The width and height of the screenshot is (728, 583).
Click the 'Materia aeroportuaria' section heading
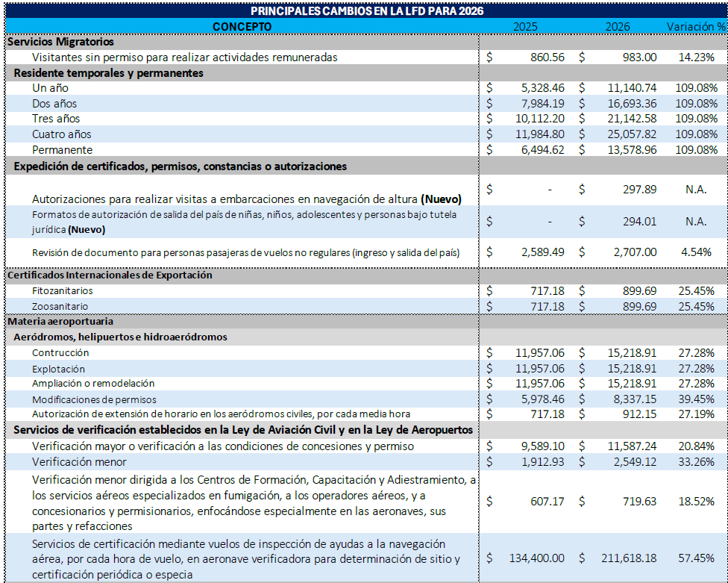point(60,321)
